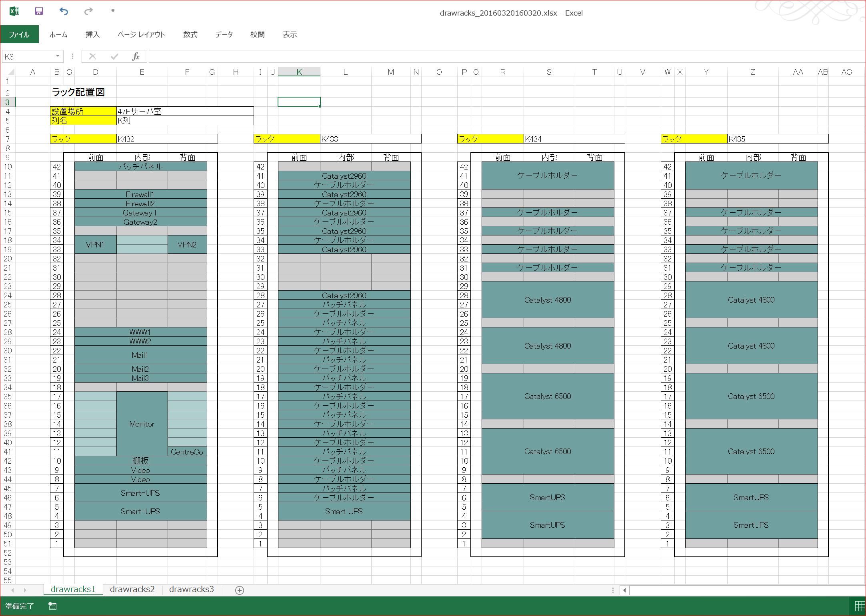The height and width of the screenshot is (616, 866).
Task: Click the horizontal scrollbar left arrow
Action: (624, 590)
